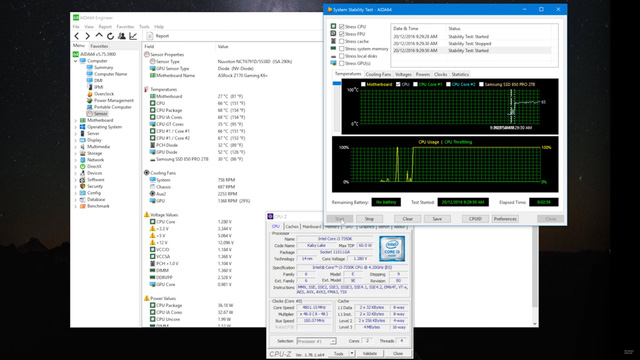Click the Database icon in tree
This screenshot has width=640, height=360.
coord(82,200)
